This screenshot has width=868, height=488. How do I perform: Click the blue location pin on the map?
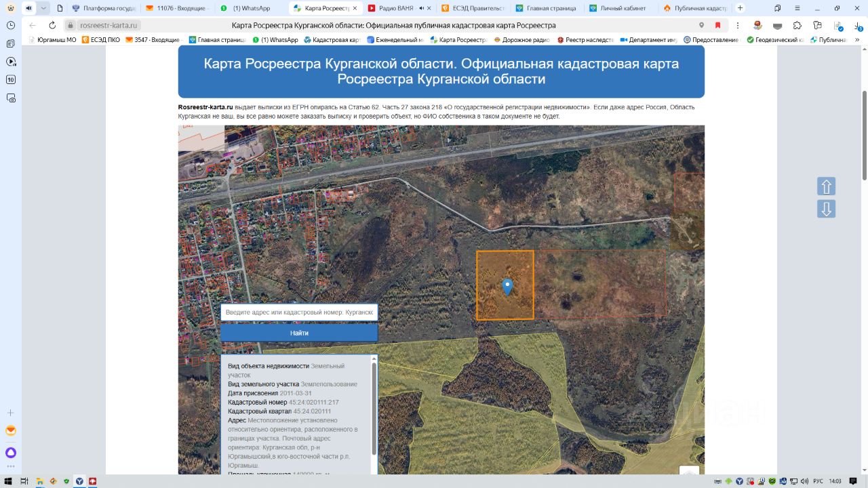point(507,287)
